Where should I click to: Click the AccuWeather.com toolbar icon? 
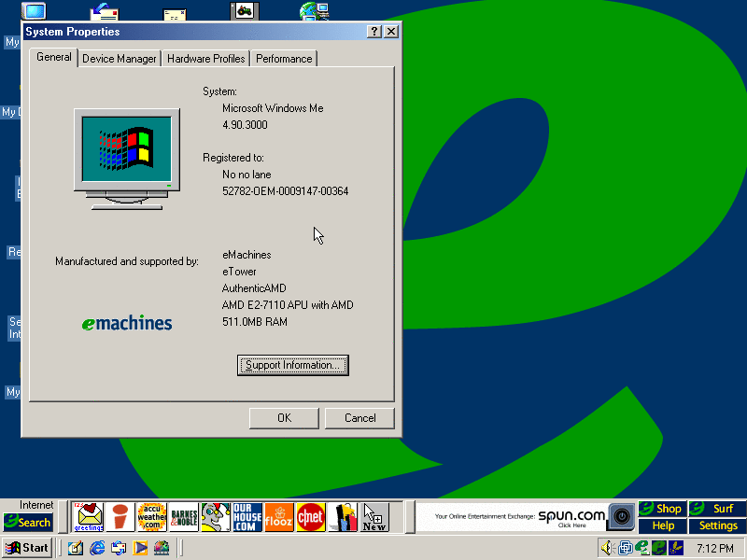(x=151, y=516)
